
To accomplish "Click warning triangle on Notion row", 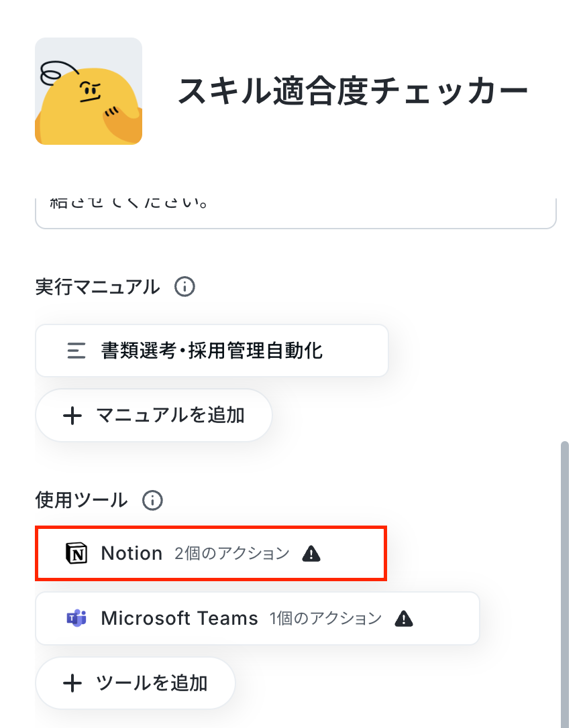I will pyautogui.click(x=311, y=554).
